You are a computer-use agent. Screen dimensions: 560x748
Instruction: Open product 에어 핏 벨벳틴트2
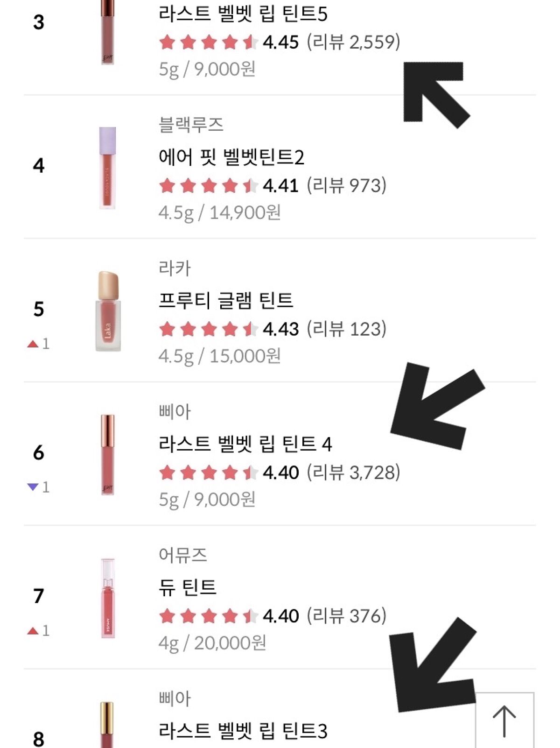(x=231, y=157)
